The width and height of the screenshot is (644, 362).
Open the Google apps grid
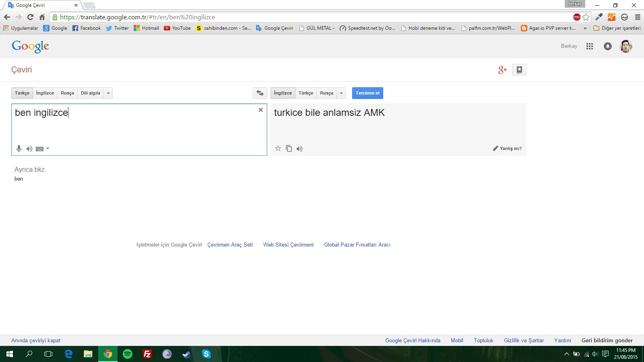(x=589, y=46)
